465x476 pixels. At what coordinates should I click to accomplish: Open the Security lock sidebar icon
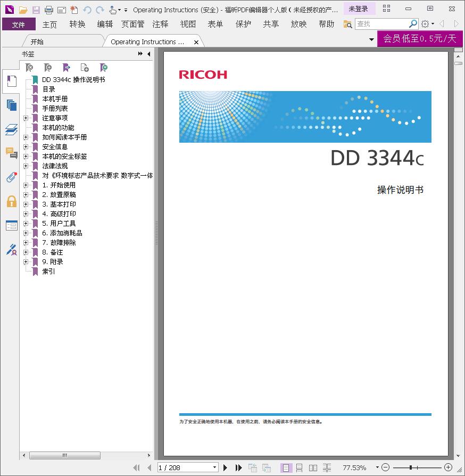point(12,201)
